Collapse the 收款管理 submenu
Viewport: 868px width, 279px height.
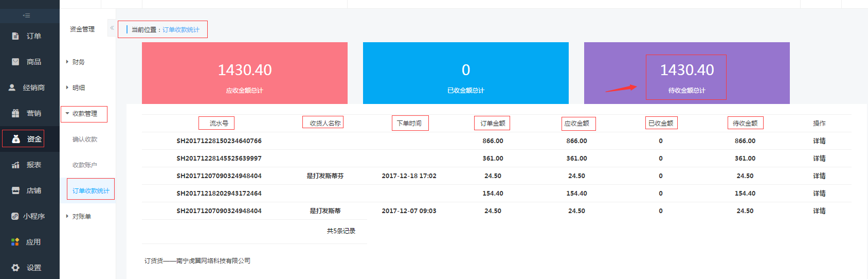click(84, 113)
